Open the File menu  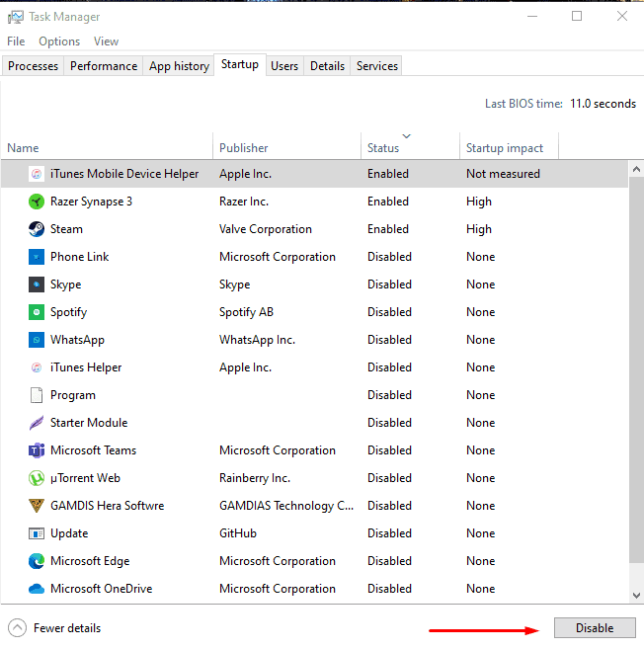click(16, 41)
